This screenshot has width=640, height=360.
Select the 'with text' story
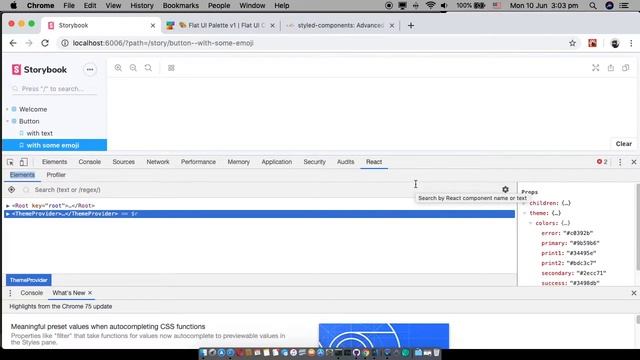(40, 133)
